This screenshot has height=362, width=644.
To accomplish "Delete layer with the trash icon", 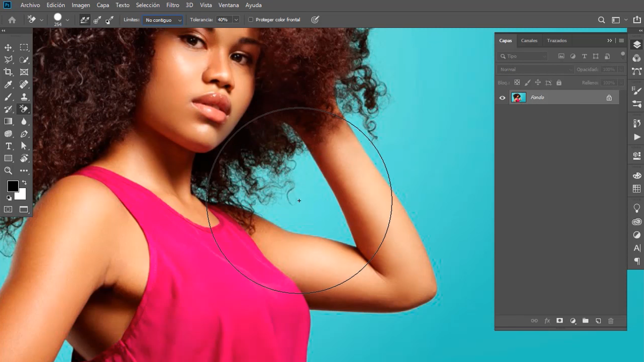I will 611,321.
